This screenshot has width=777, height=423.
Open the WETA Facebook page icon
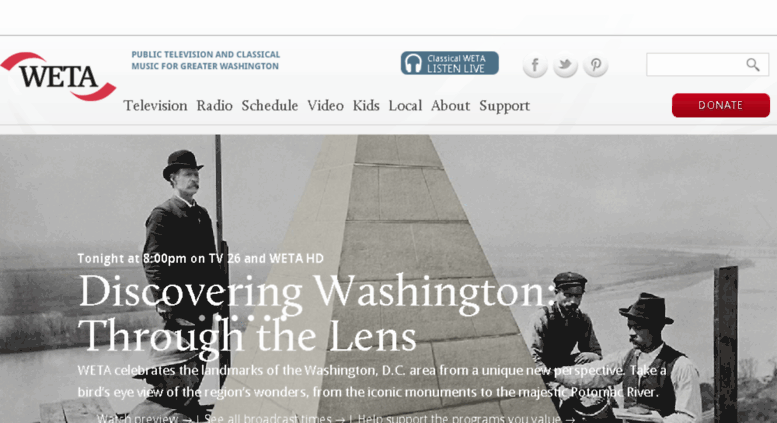point(535,65)
